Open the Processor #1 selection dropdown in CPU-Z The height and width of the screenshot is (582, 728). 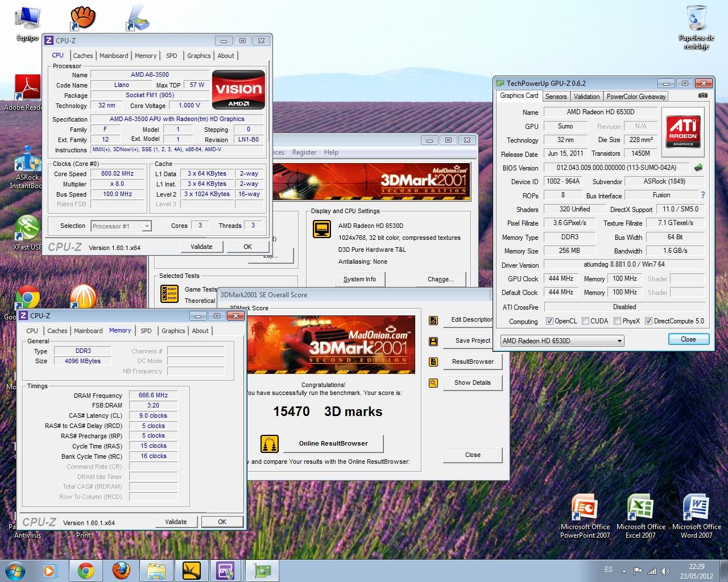(121, 226)
